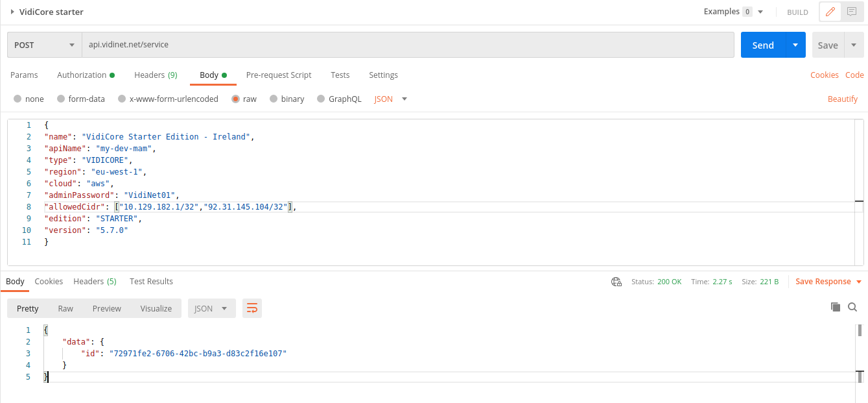Select GraphQL body type
The height and width of the screenshot is (403, 868).
pos(321,99)
